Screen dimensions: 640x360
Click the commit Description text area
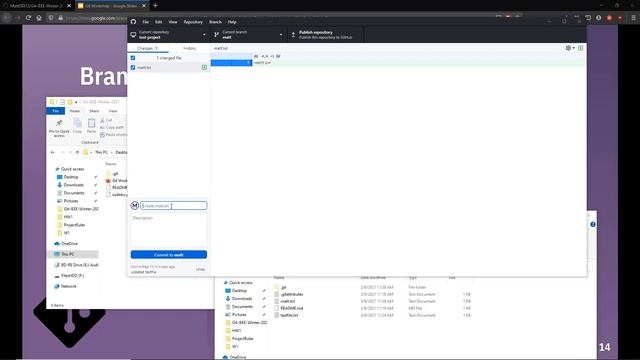pos(169,230)
